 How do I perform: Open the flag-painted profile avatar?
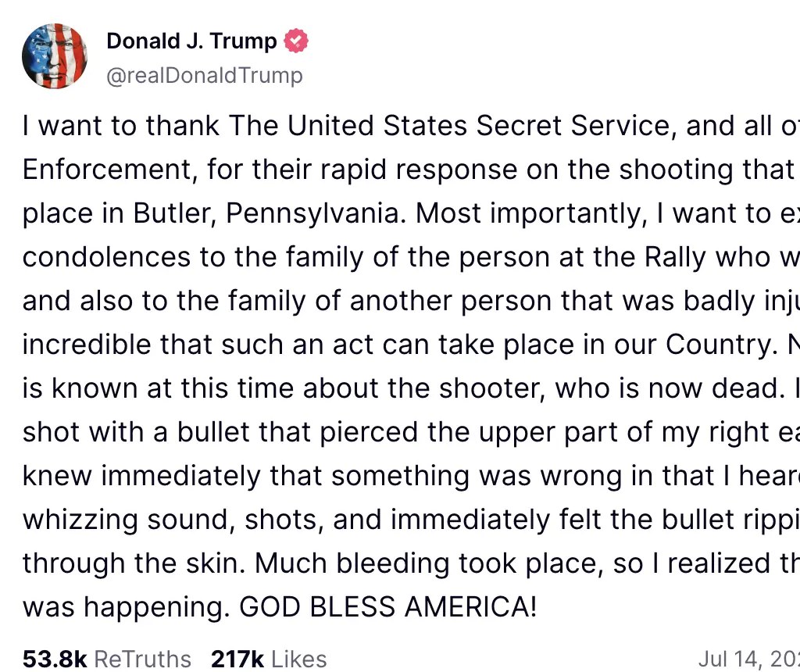[54, 56]
